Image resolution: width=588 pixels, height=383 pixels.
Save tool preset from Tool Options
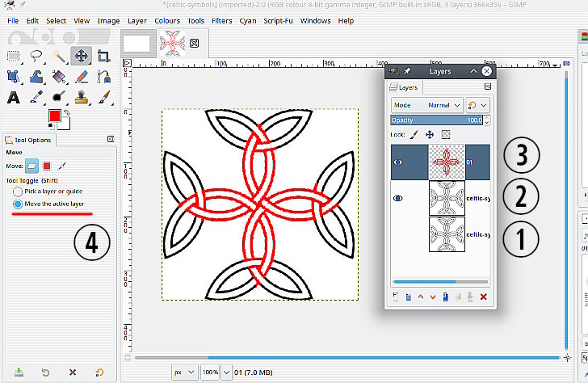[18, 372]
